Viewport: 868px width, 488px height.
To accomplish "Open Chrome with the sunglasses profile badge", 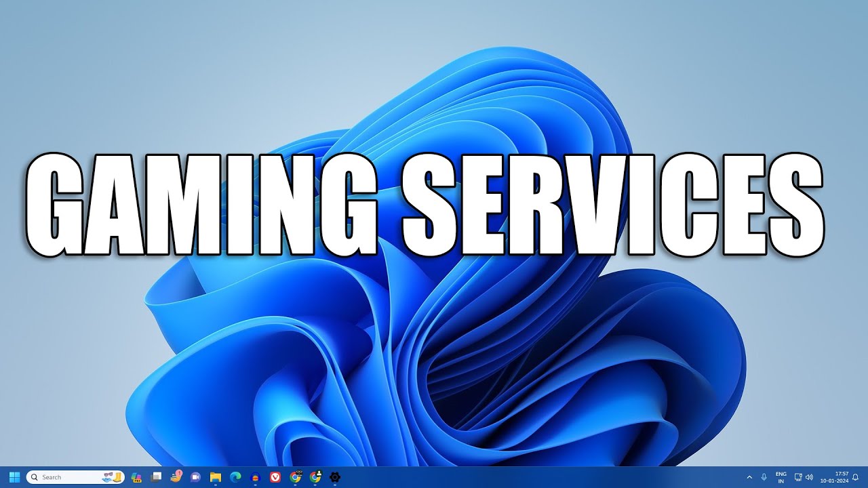I will pyautogui.click(x=295, y=477).
